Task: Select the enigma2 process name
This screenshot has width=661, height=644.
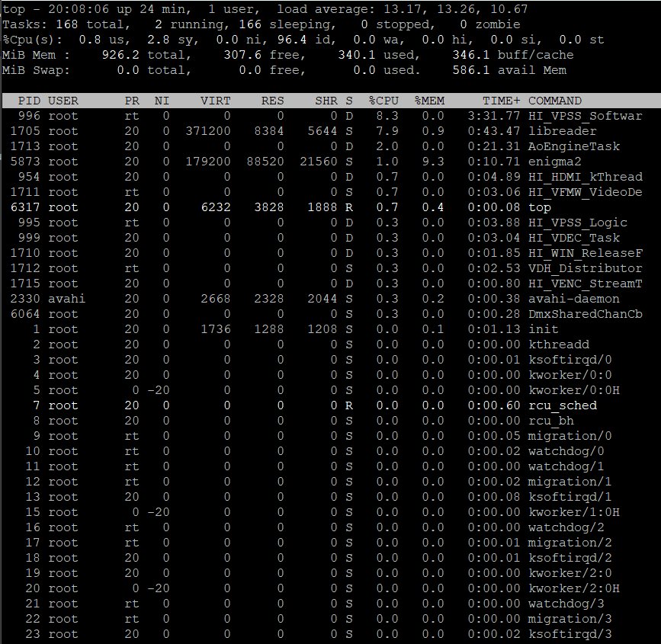Action: pos(554,162)
